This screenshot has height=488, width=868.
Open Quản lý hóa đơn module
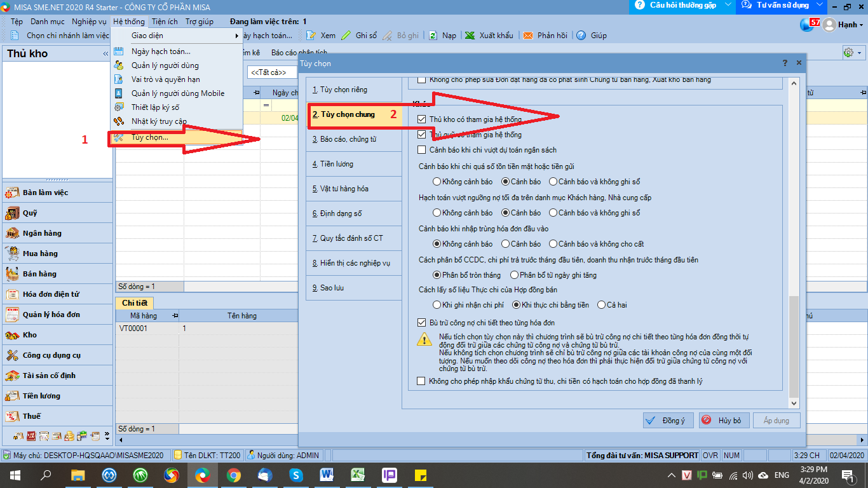[57, 315]
